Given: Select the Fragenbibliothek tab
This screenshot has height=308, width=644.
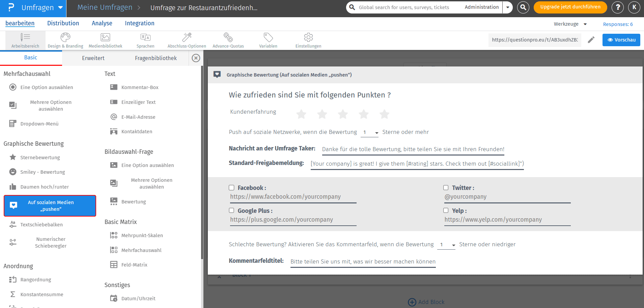Looking at the screenshot, I should click(156, 58).
